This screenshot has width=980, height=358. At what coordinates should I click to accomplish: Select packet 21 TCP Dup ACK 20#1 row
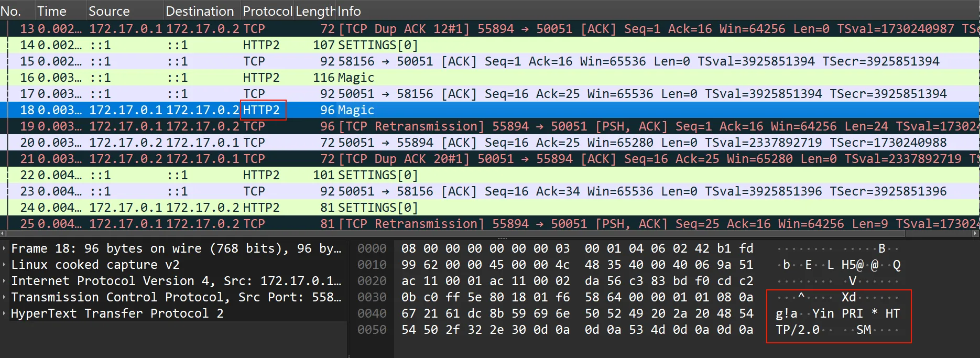tap(490, 158)
